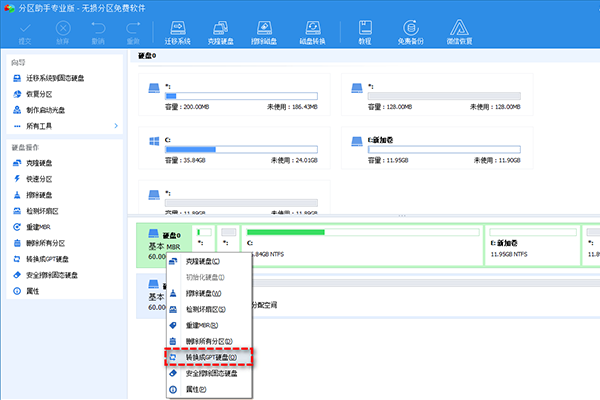Click 检测坏扇区 in the left sidebar

(43, 210)
